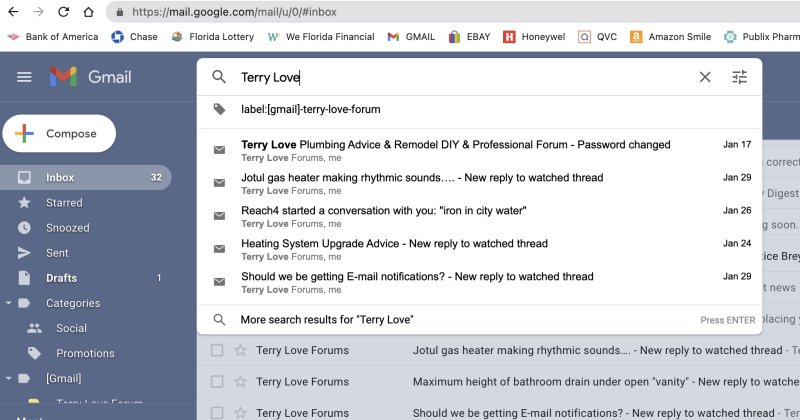Viewport: 800px width, 420px height.
Task: Toggle Gmail main menu hamburger icon
Action: click(24, 77)
